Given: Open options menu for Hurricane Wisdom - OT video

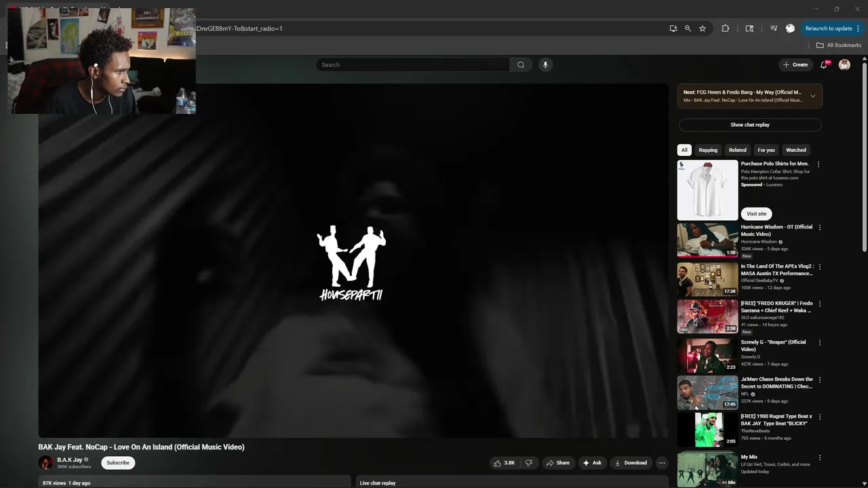Looking at the screenshot, I should pos(819,228).
